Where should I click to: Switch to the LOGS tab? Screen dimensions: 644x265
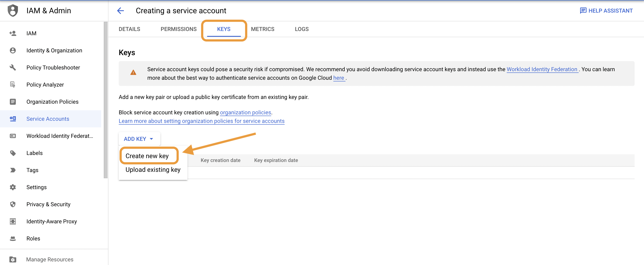click(x=302, y=29)
